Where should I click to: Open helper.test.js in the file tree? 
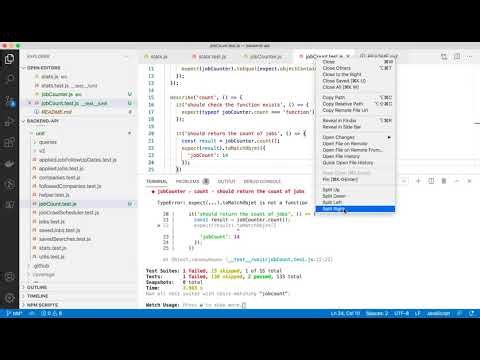(54, 195)
